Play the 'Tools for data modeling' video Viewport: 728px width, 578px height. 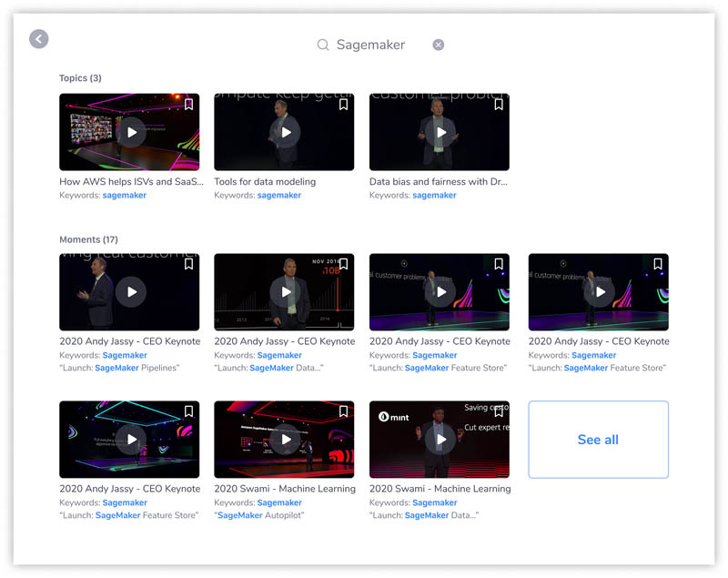286,132
